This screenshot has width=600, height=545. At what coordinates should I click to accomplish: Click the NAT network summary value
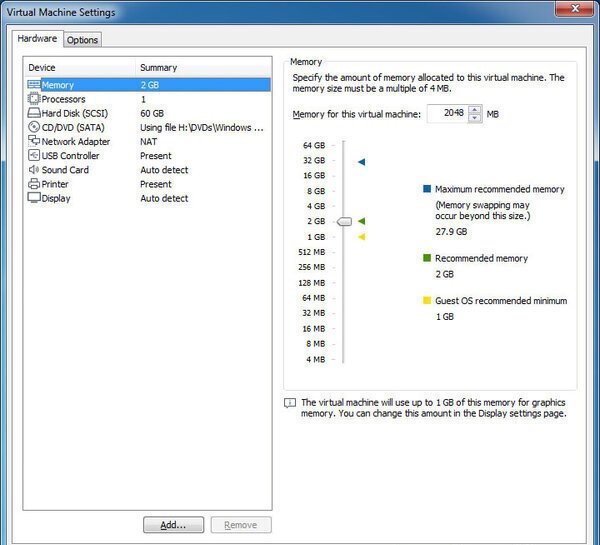click(148, 142)
